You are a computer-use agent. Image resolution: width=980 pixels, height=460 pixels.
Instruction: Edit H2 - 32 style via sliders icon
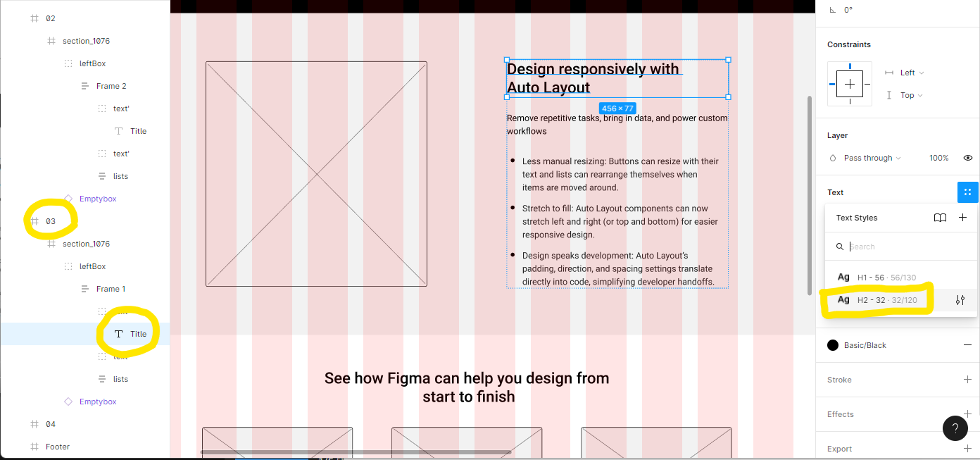coord(960,300)
